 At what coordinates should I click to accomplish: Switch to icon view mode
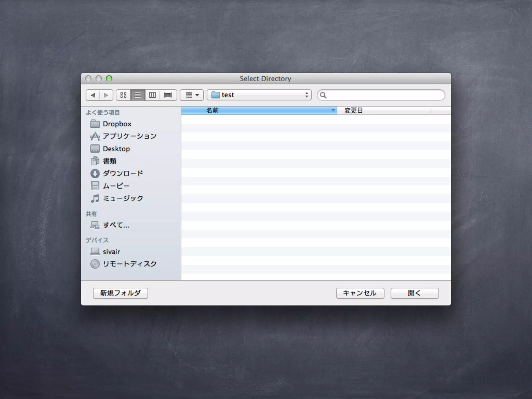(x=123, y=95)
